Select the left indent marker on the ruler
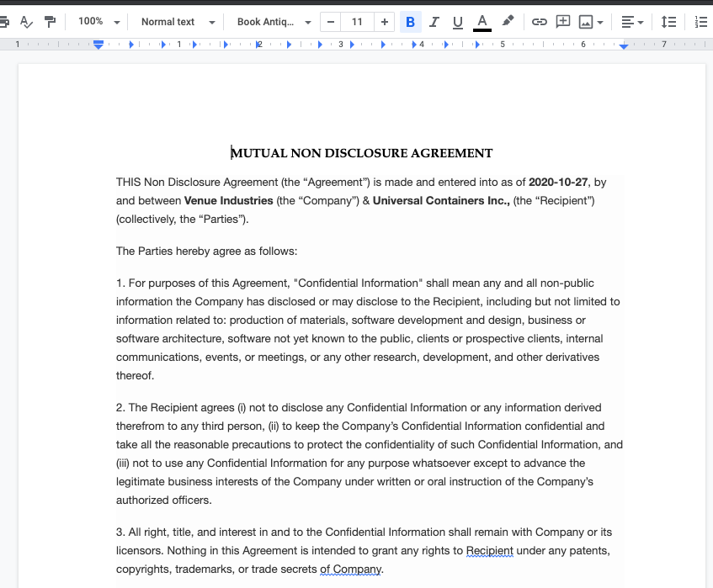This screenshot has height=588, width=713. coord(98,46)
